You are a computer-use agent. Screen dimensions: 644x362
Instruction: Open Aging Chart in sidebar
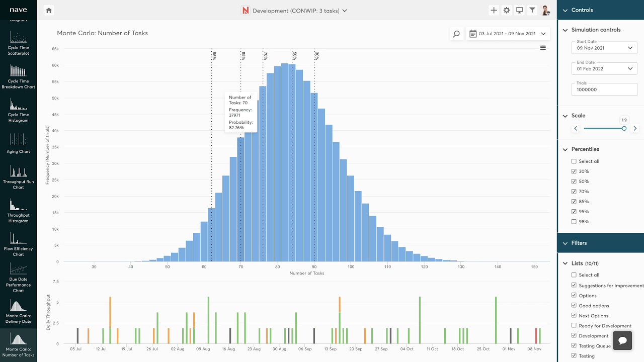coord(18,144)
